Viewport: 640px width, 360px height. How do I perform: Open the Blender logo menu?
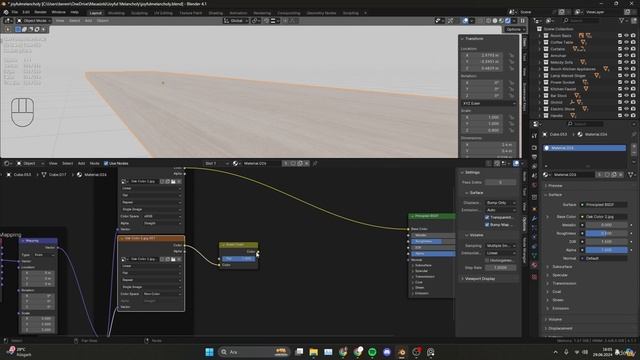coord(6,12)
